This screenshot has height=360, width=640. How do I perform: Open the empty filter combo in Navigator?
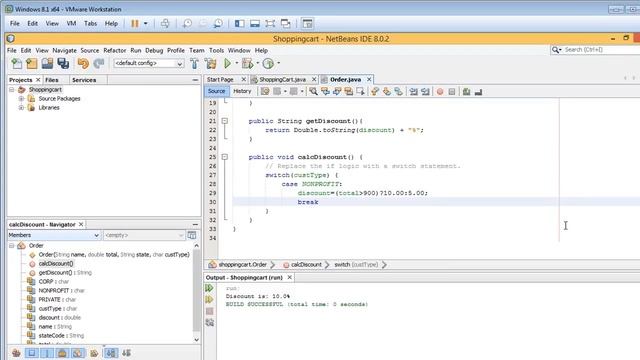click(144, 235)
